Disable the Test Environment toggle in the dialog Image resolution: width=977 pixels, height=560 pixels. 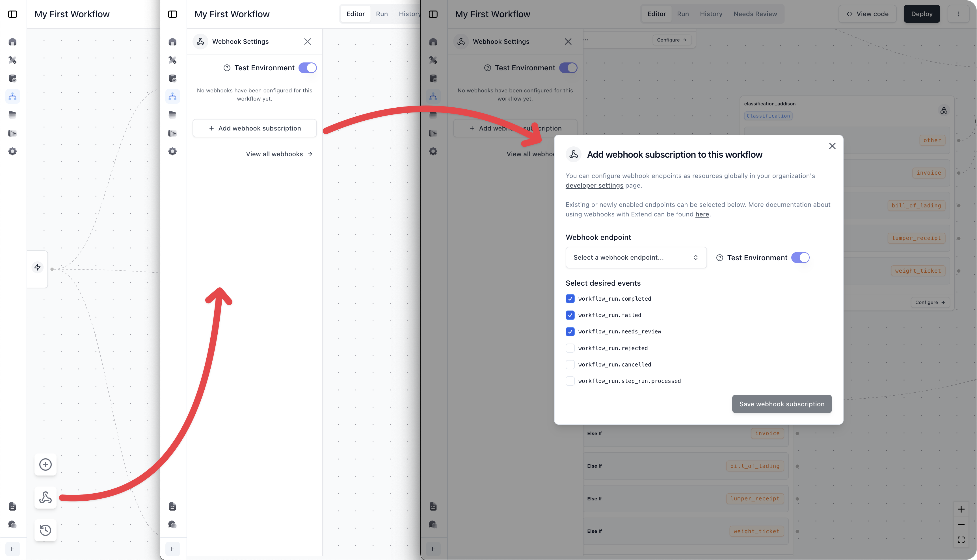click(800, 258)
